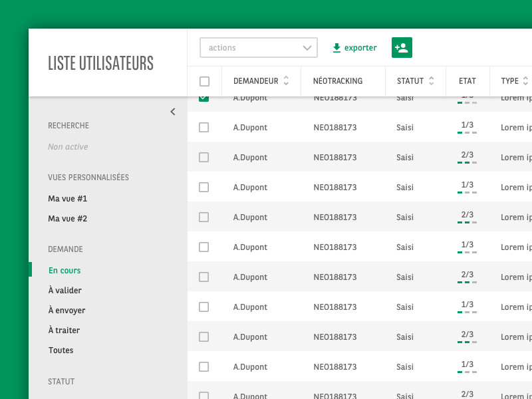The height and width of the screenshot is (399, 532).
Task: Click the 'exporter' text link
Action: tap(360, 48)
